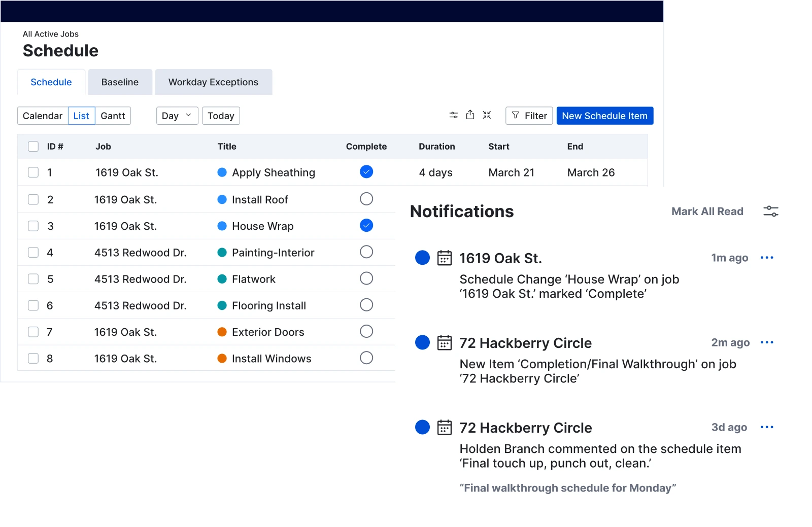Open more options for 1619 Oak St. notification

(767, 258)
